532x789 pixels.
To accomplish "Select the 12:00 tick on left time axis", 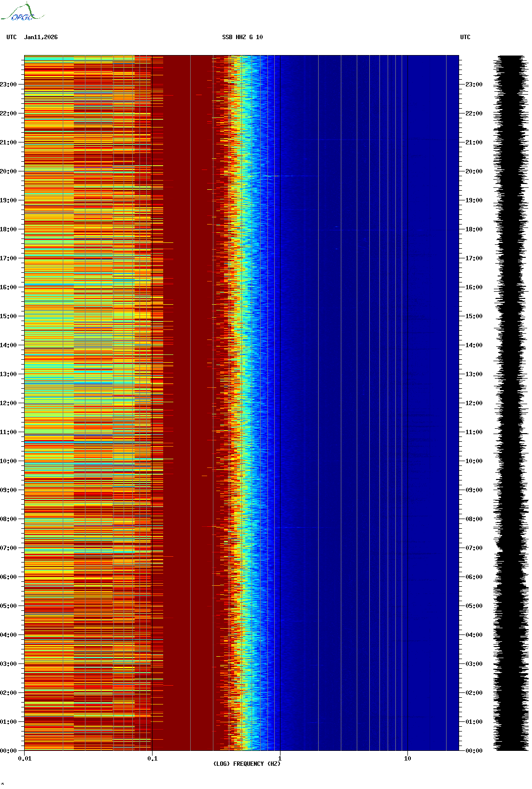I will [x=8, y=403].
